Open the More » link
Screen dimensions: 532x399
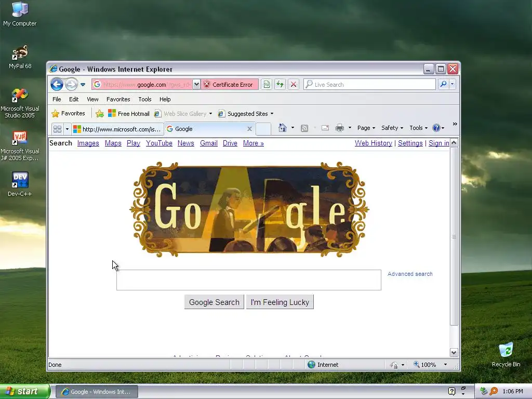click(x=254, y=143)
